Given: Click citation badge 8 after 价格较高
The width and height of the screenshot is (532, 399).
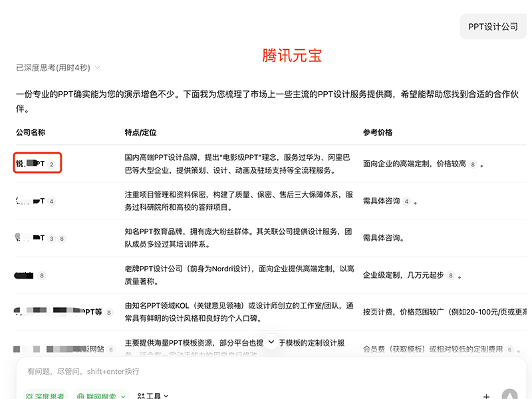Looking at the screenshot, I should click(x=473, y=164).
